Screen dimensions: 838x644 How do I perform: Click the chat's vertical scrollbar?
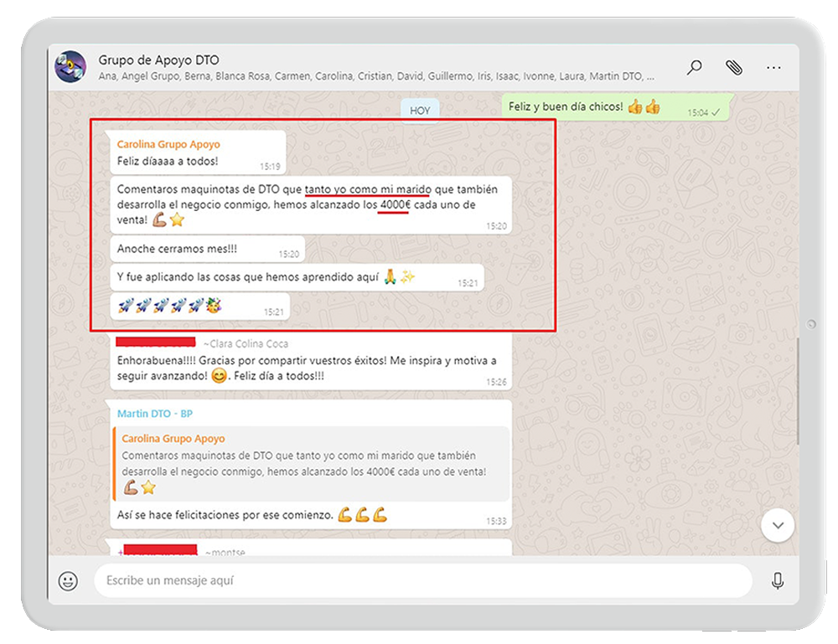tap(797, 394)
